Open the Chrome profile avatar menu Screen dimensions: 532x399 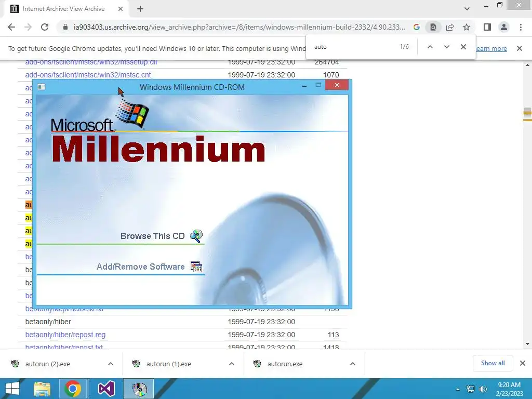(504, 27)
